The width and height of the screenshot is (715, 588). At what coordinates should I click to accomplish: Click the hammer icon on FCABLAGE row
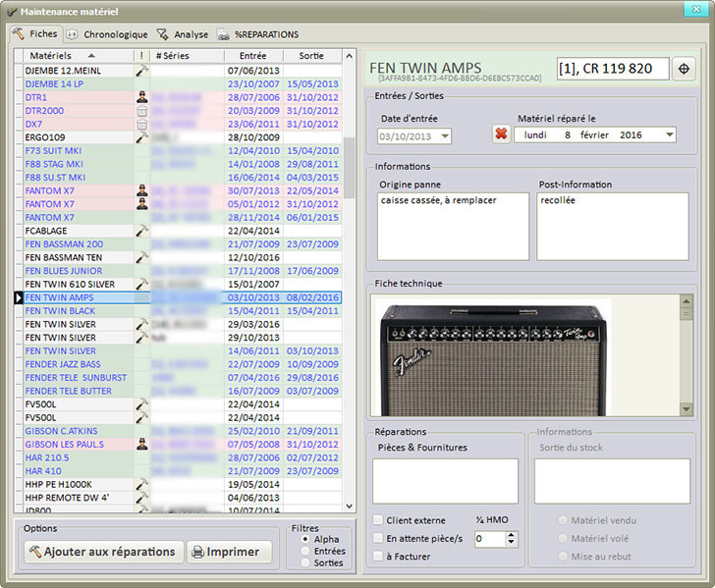pos(141,231)
